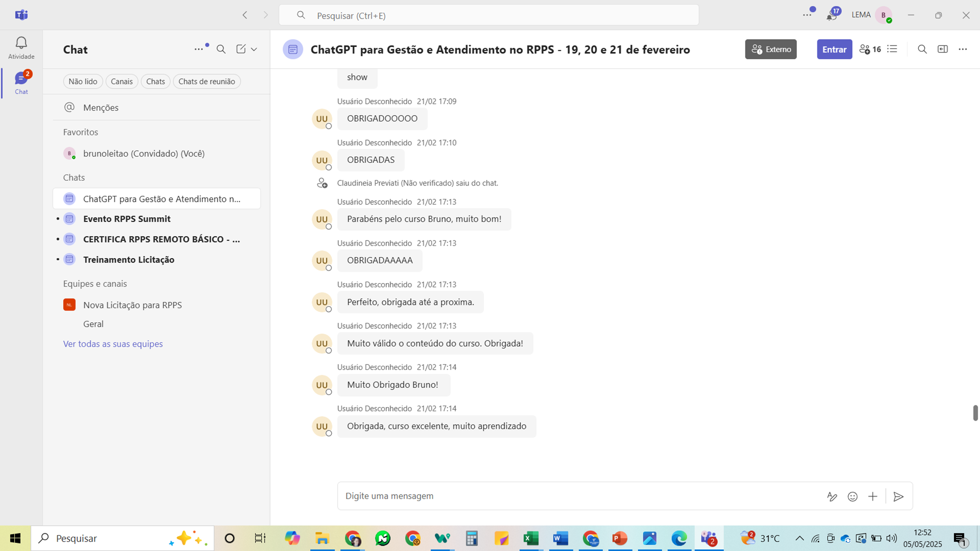Screen dimensions: 980x551
Task: Open chat in a new window icon
Action: coord(943,49)
